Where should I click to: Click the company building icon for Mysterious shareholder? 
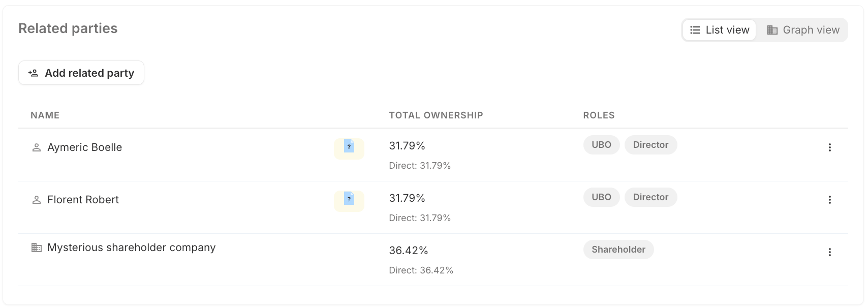37,248
